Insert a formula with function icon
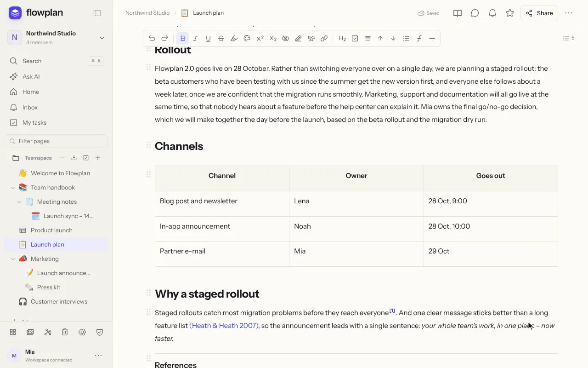 pyautogui.click(x=419, y=39)
